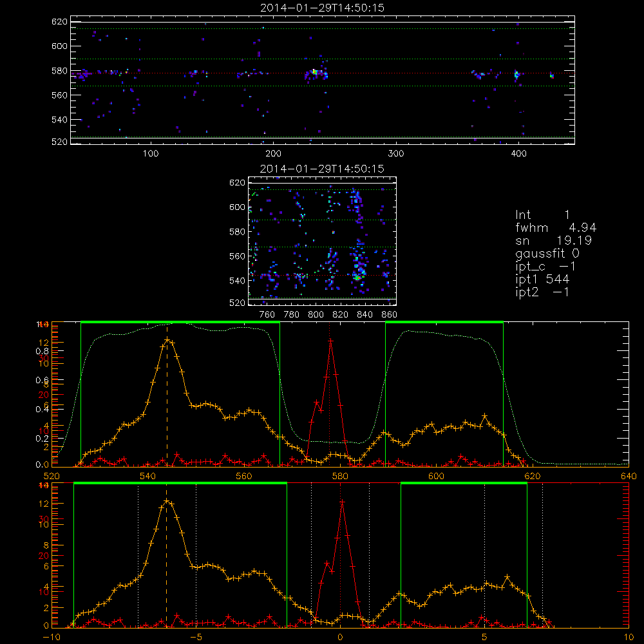Click the middle plot title 2014-01-29T14:50:15
The image size is (644, 644).
pyautogui.click(x=323, y=169)
